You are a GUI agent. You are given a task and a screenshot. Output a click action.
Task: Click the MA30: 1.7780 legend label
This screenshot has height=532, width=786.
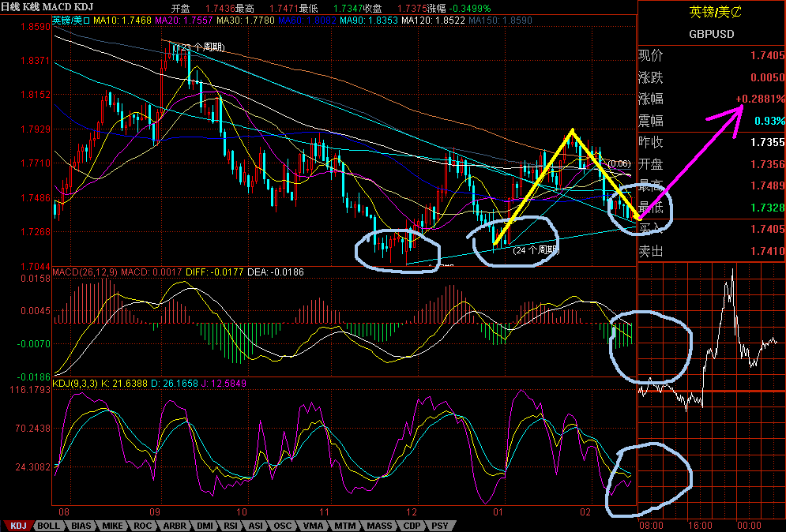[246, 21]
